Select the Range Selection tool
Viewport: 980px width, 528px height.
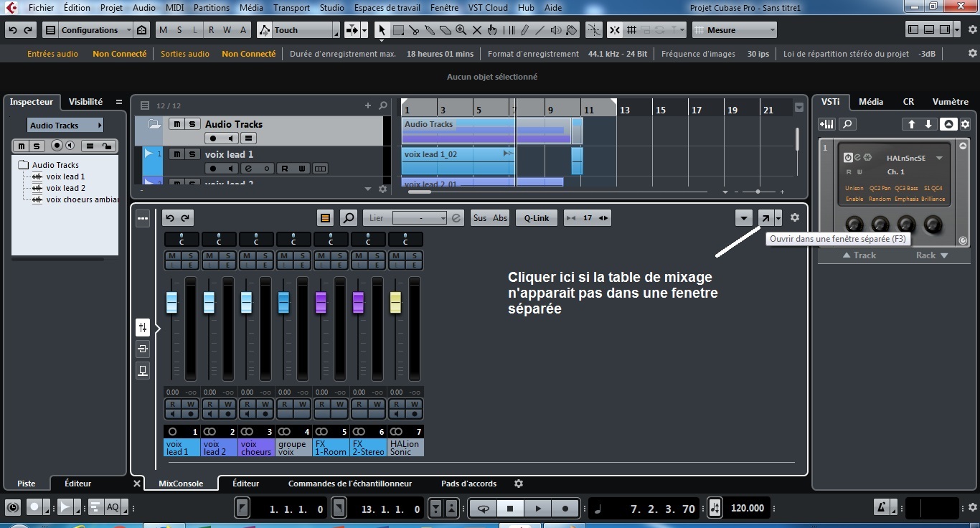398,30
